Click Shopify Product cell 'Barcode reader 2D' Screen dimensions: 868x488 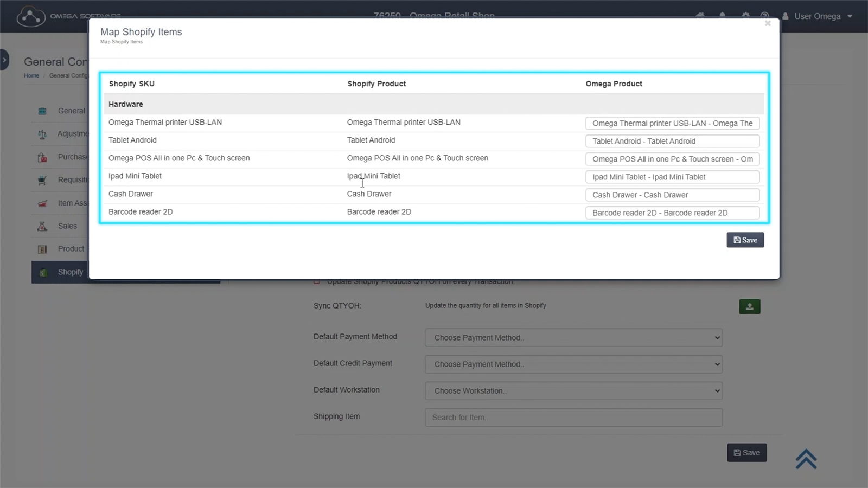point(379,211)
